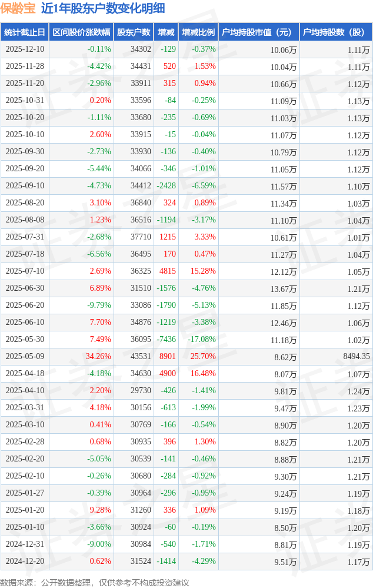This screenshot has width=373, height=588.
Task: Select the 户均持股市值（元） column header
Action: point(258,32)
